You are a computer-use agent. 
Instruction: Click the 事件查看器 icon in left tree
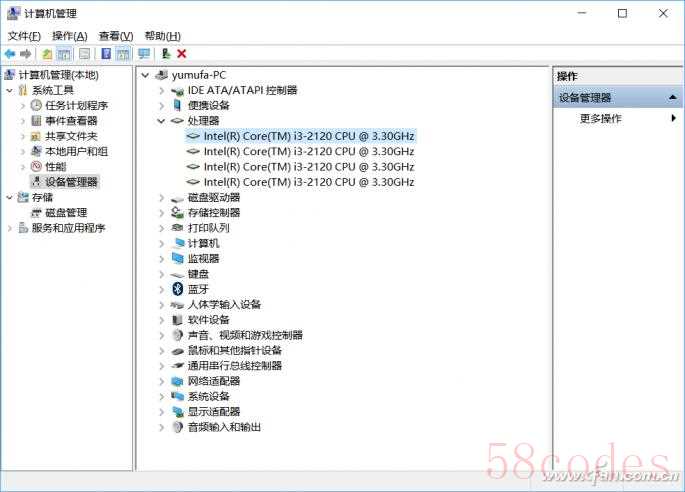(x=36, y=121)
